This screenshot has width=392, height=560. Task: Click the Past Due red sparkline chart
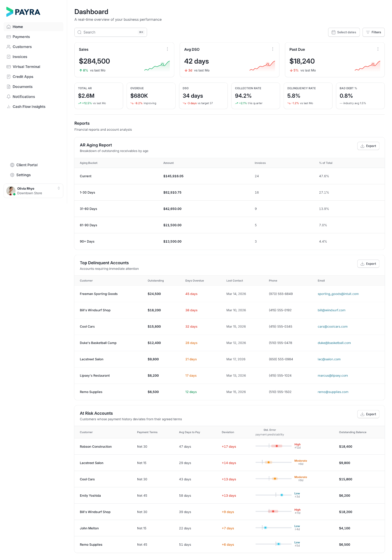(x=367, y=66)
